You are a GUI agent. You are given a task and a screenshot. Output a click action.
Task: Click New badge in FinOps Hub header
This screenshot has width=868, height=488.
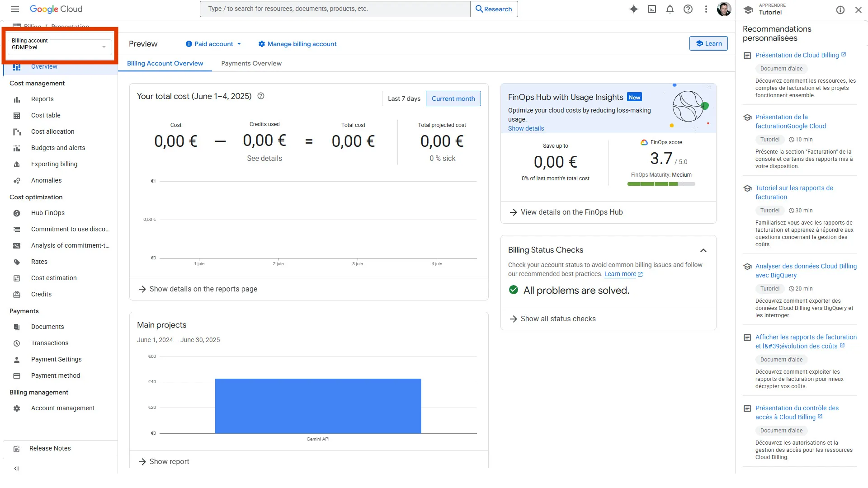(x=634, y=97)
